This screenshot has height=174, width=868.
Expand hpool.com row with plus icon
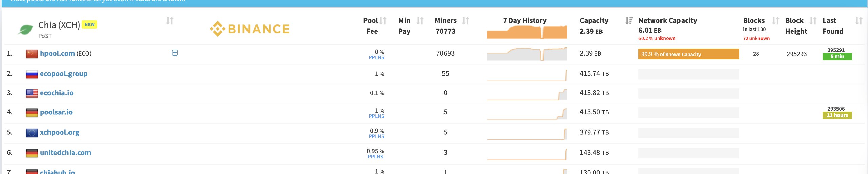click(x=175, y=53)
